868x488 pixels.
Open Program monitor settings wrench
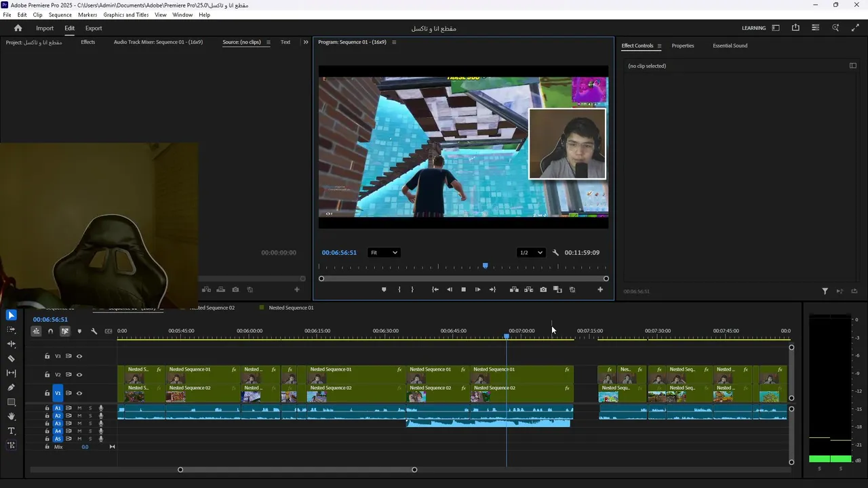(x=555, y=253)
